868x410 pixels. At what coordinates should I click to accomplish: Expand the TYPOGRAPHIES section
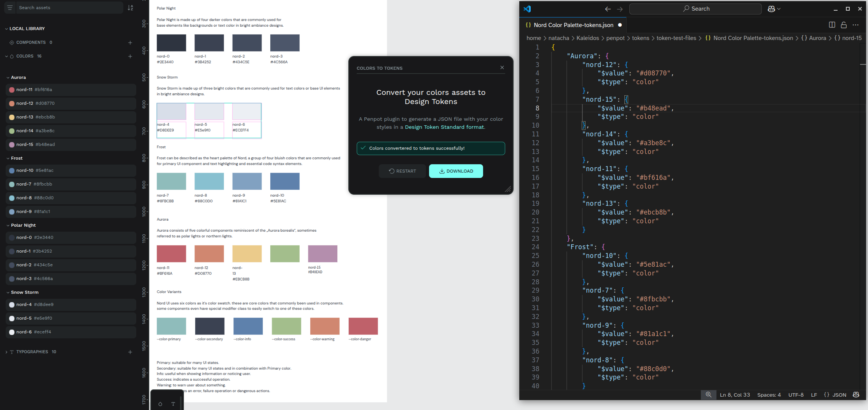(x=6, y=352)
